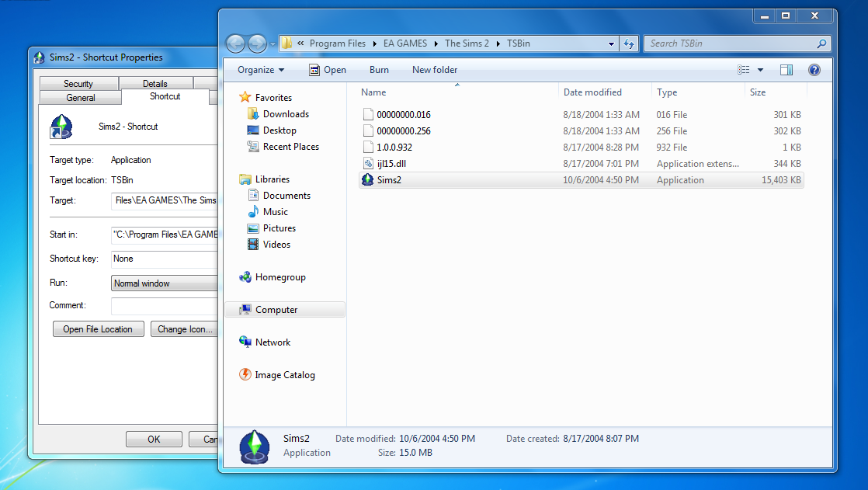Open the change view dropdown arrow

759,69
